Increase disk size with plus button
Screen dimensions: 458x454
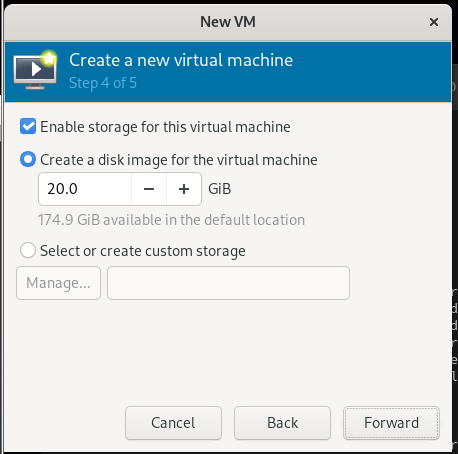[x=184, y=189]
